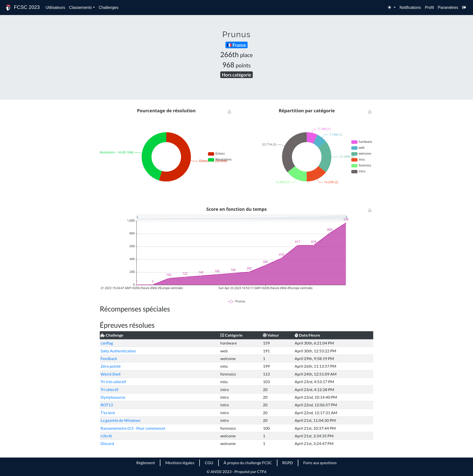Open the Utilisateurs page

(x=55, y=7)
